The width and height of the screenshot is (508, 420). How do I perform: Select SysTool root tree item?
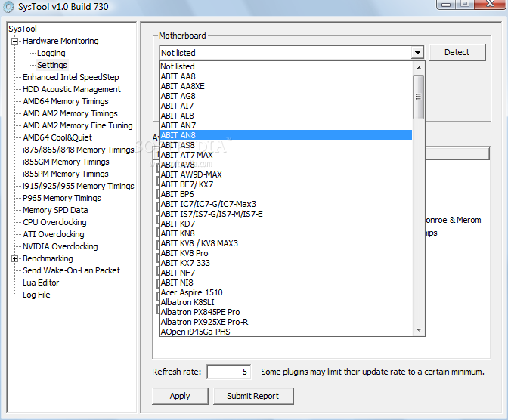[x=23, y=29]
